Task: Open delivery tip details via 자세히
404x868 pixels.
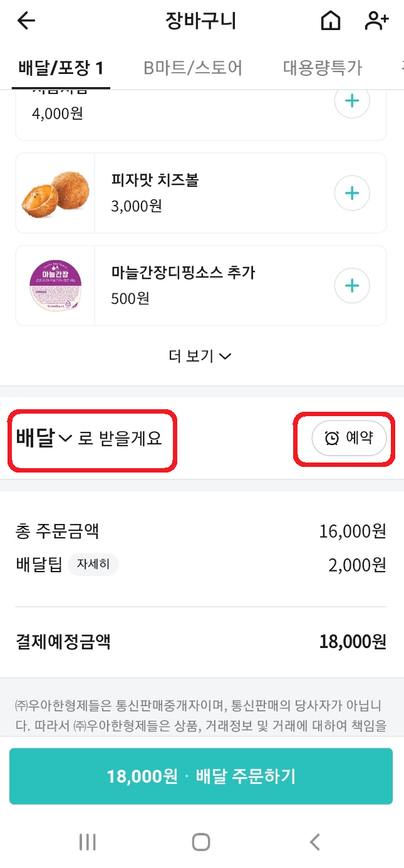Action: click(x=93, y=565)
